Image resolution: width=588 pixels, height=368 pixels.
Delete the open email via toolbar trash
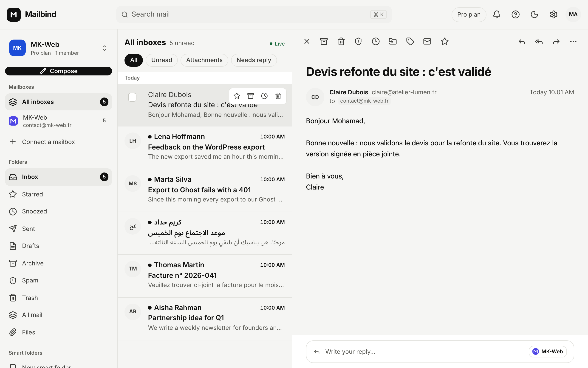coord(341,42)
